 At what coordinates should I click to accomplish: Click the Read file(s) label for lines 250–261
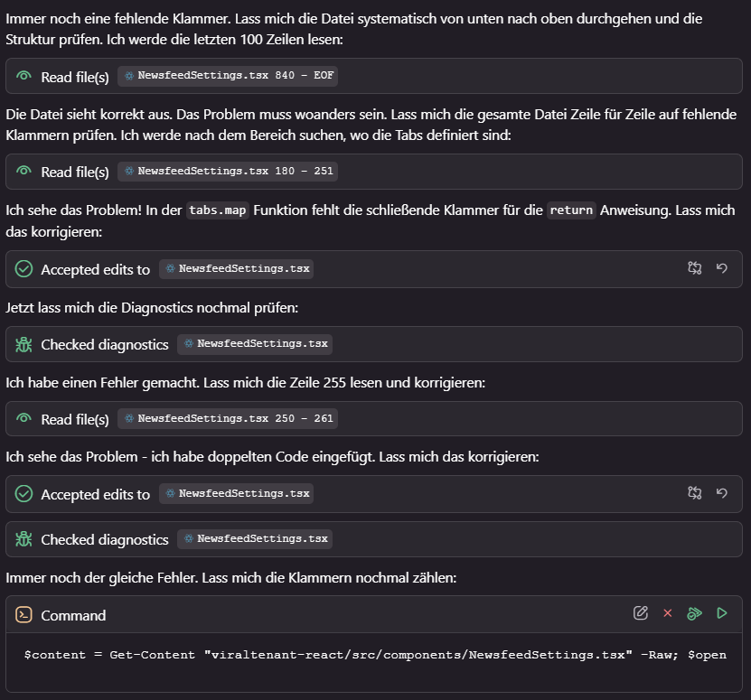pyautogui.click(x=75, y=419)
